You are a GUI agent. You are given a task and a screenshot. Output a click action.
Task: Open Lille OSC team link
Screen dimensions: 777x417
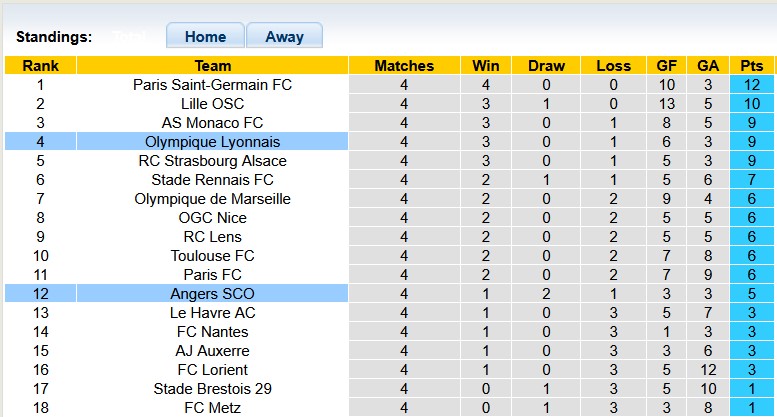[212, 104]
